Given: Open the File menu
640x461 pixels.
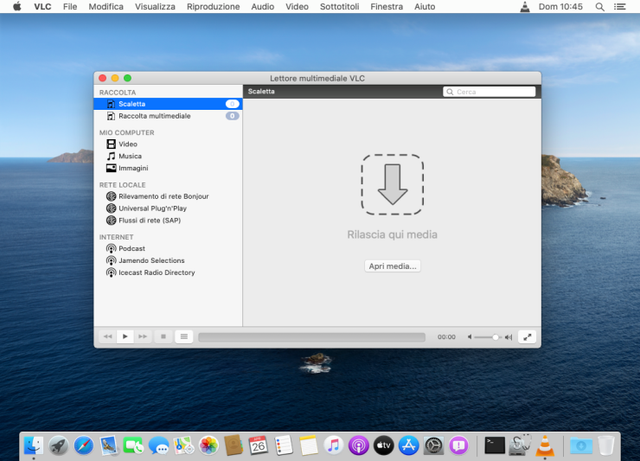Looking at the screenshot, I should pyautogui.click(x=70, y=7).
